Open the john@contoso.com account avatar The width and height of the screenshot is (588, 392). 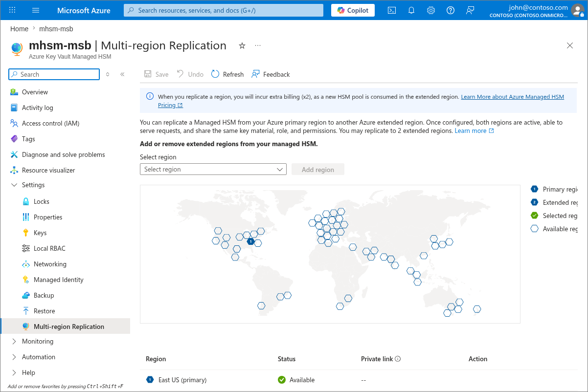tap(577, 10)
